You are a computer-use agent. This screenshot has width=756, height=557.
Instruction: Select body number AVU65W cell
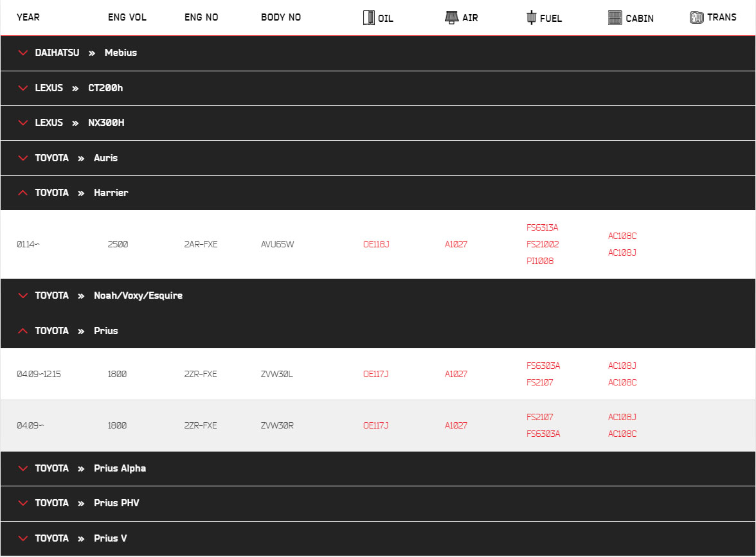(x=278, y=244)
